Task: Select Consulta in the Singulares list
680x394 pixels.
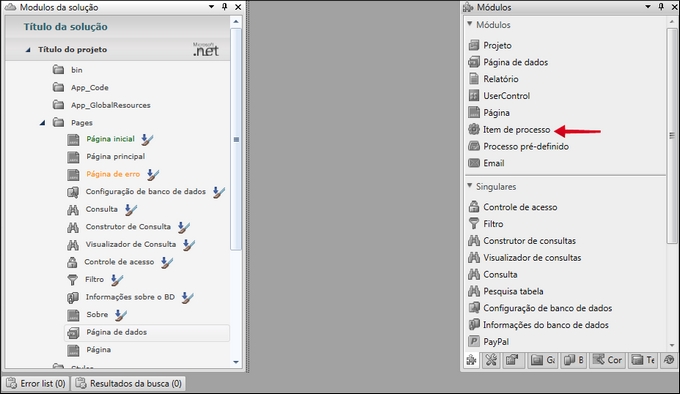Action: click(x=493, y=275)
